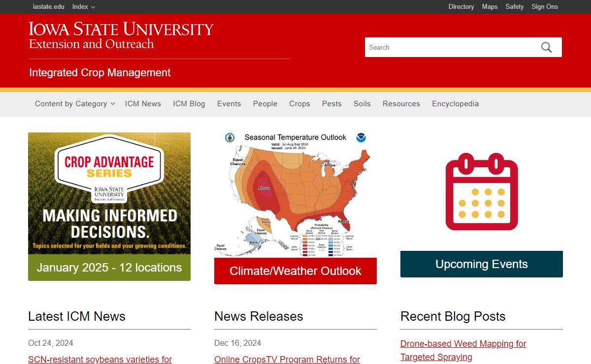
Task: Go to ICM Blog menu item
Action: tap(189, 104)
